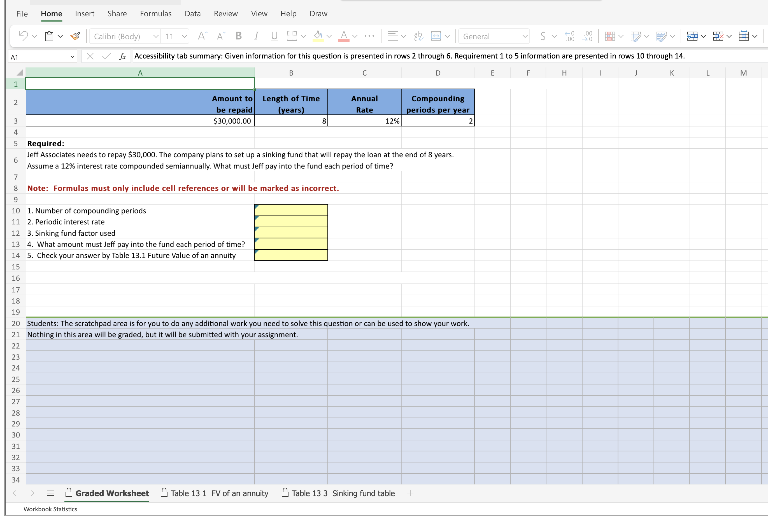Increase the font size
Image resolution: width=768 pixels, height=532 pixels.
coord(201,36)
